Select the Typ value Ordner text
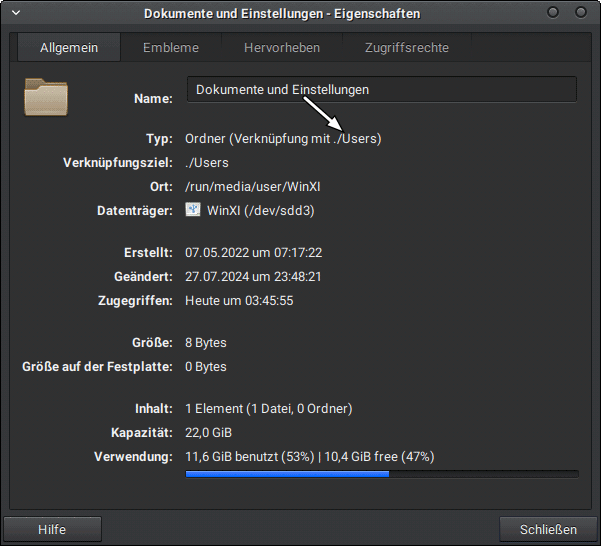This screenshot has width=601, height=546. pyautogui.click(x=283, y=138)
